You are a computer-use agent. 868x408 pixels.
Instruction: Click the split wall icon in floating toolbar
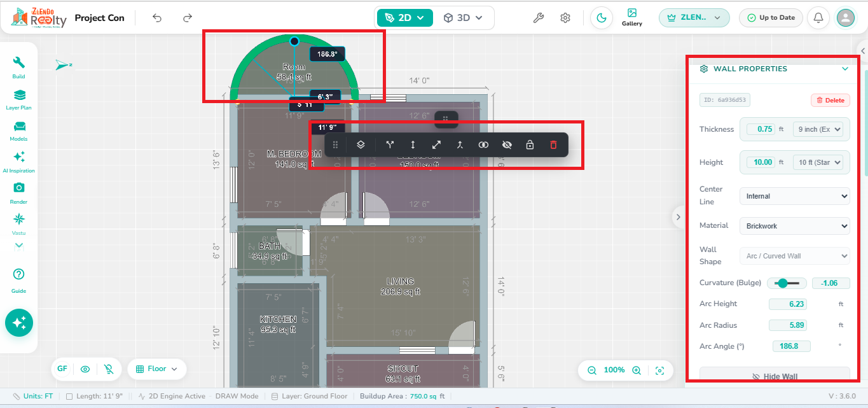pyautogui.click(x=390, y=144)
